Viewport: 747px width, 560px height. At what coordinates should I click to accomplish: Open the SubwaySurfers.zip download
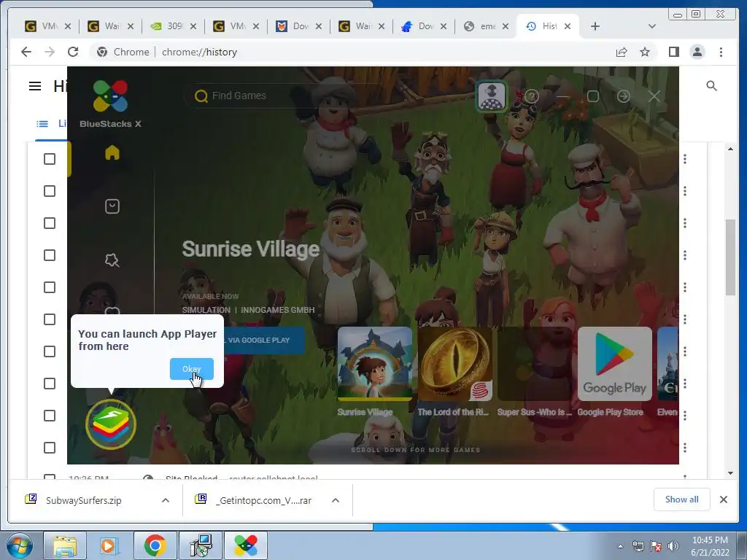[84, 500]
